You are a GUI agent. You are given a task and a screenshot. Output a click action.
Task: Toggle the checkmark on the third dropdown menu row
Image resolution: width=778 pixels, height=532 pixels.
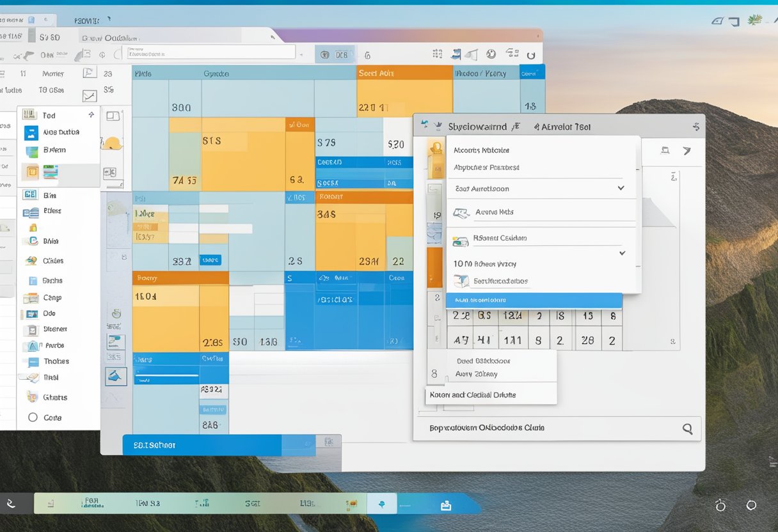(x=621, y=189)
